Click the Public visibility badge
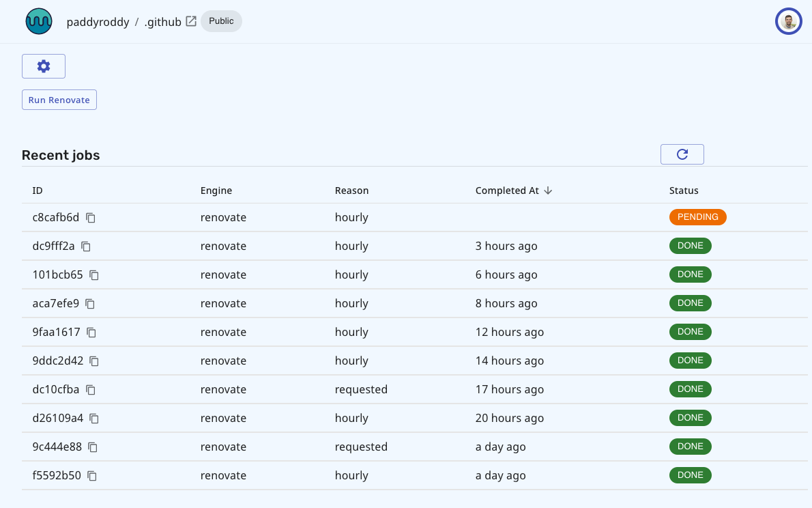812x508 pixels. 221,21
